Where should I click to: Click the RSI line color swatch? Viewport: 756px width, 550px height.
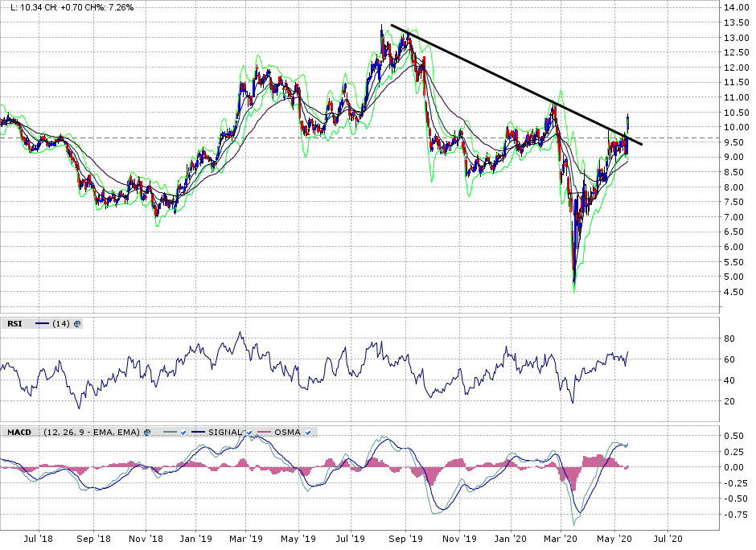43,324
